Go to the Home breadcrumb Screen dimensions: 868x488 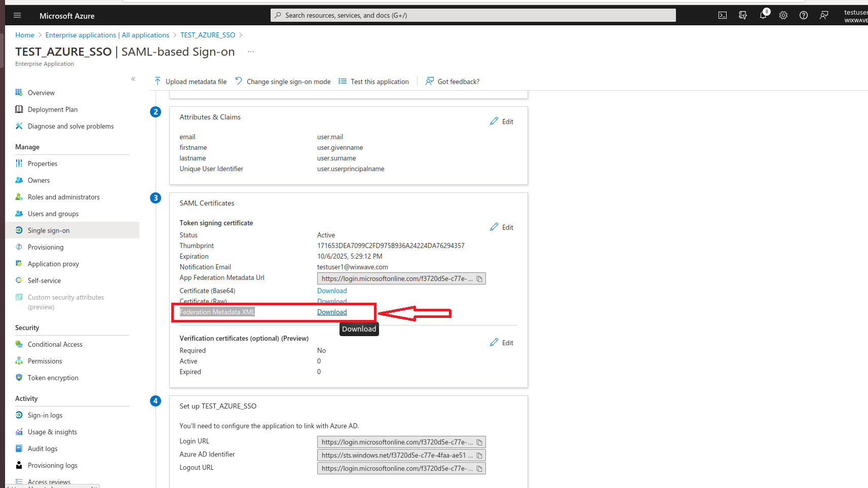coord(25,35)
